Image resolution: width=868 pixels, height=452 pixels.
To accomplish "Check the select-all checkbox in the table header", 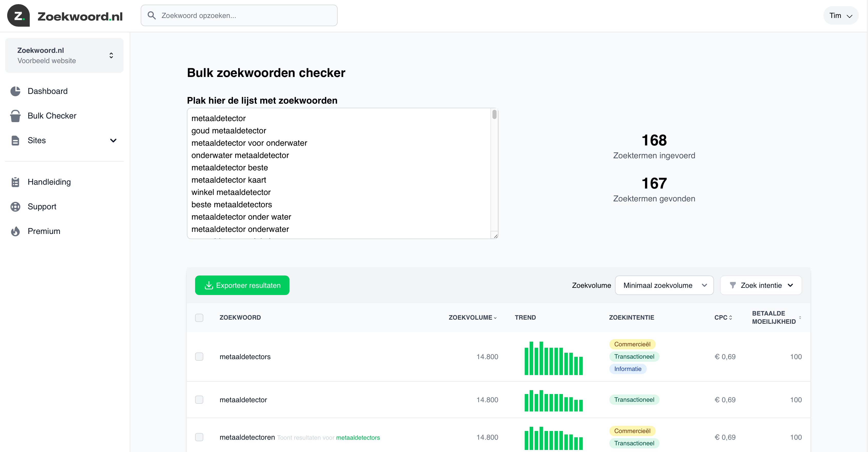I will tap(199, 318).
